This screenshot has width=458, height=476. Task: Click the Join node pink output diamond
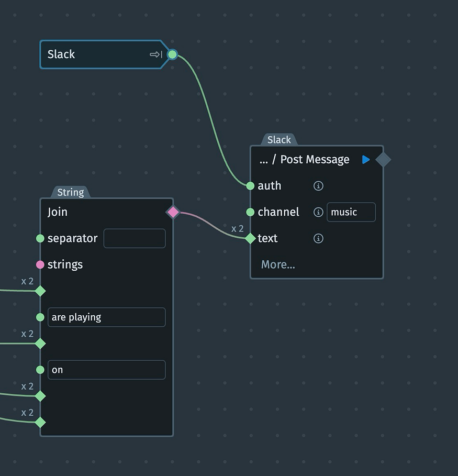pyautogui.click(x=173, y=212)
